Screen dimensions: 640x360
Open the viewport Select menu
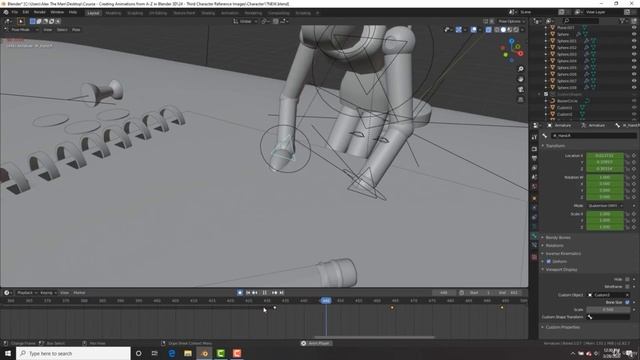(62, 30)
